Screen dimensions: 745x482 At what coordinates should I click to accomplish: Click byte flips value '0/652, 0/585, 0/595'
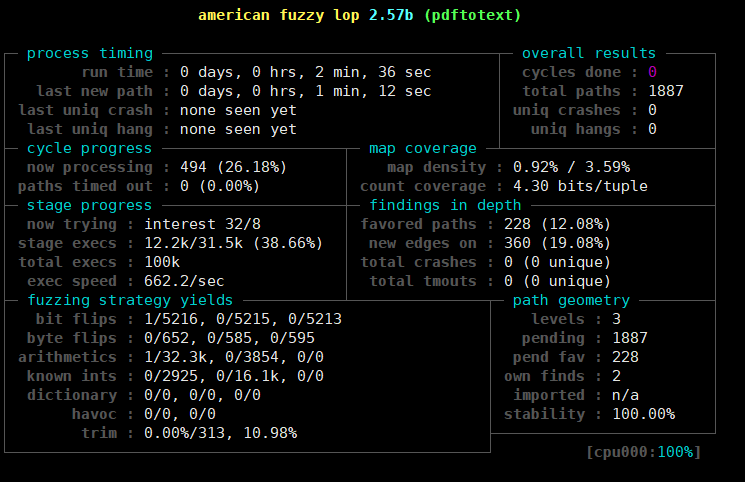(x=229, y=338)
